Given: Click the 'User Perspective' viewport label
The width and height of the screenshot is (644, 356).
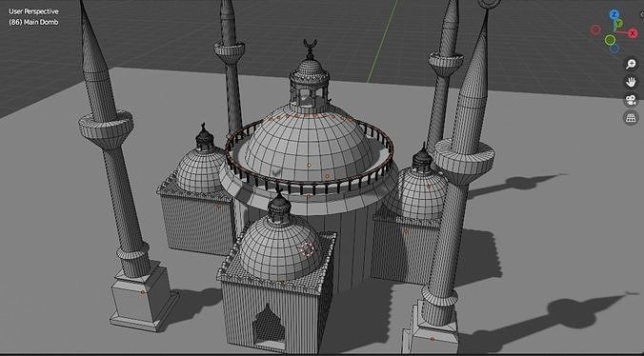Looking at the screenshot, I should (33, 11).
